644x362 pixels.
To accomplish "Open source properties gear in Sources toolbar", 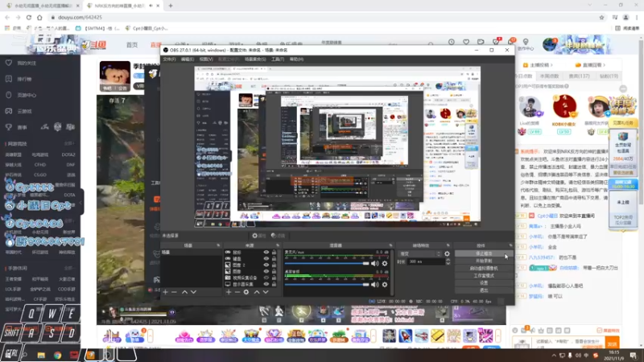I will [x=246, y=292].
